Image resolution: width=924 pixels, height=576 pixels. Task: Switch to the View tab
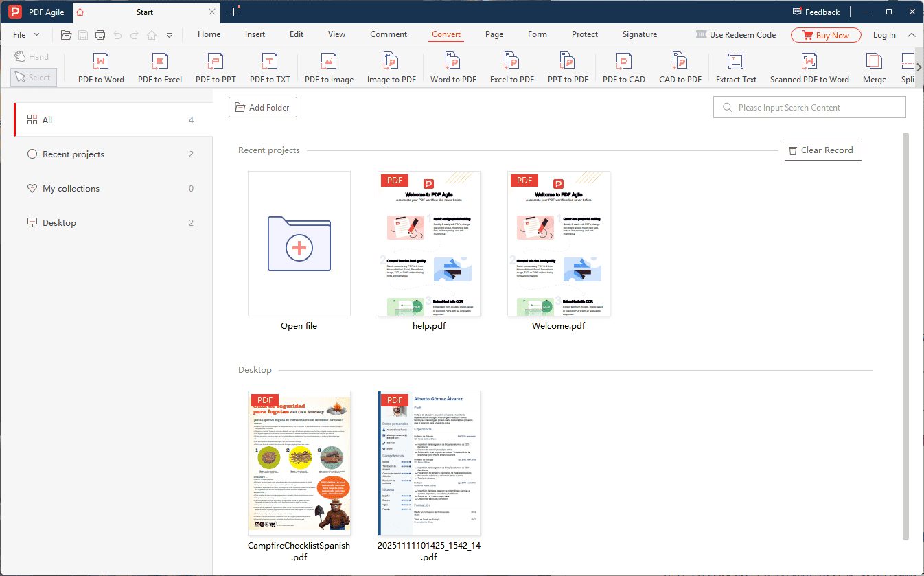(337, 34)
